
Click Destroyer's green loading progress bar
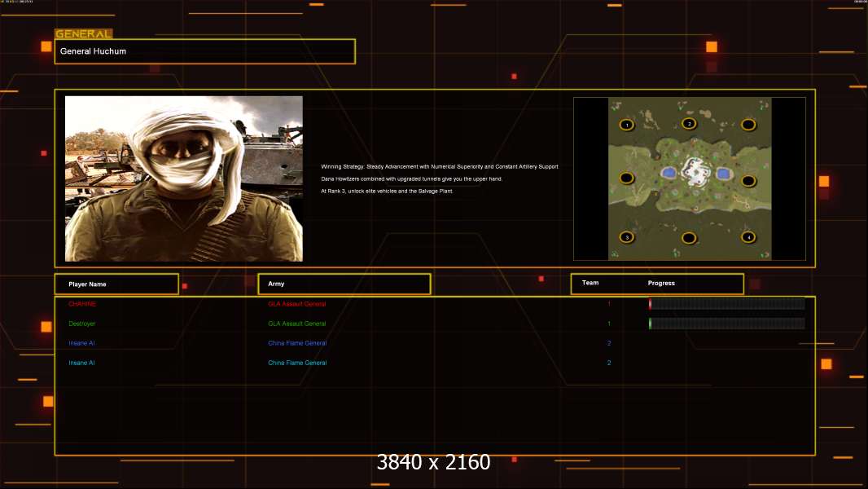[726, 324]
